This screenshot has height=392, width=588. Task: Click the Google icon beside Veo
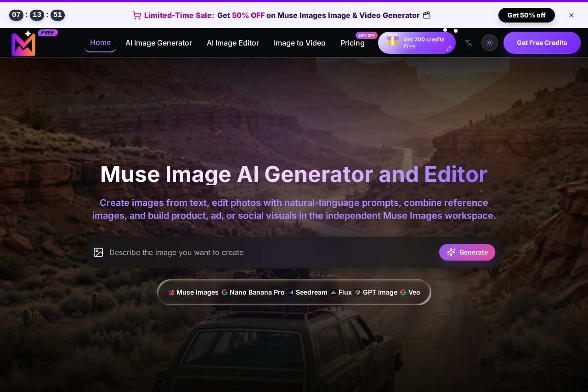403,292
